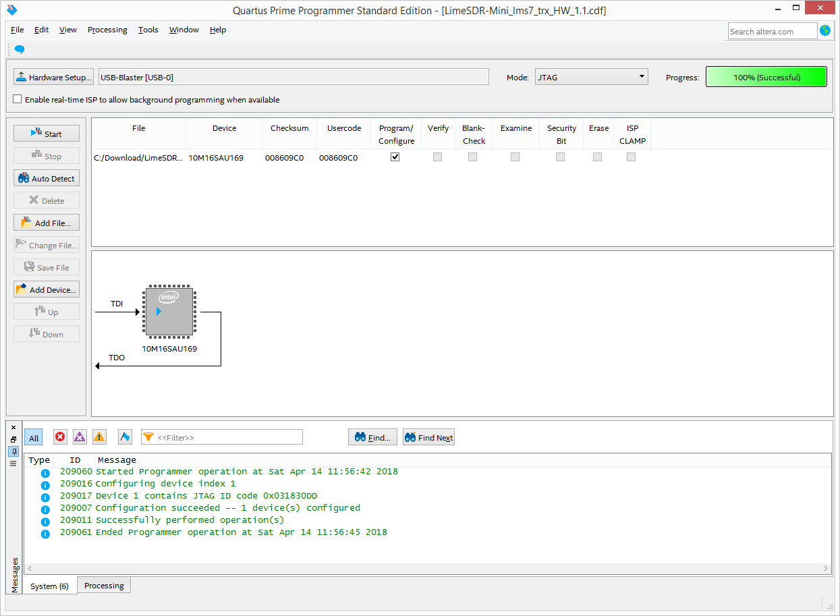Toggle the blue flag message filter icon
This screenshot has width=840, height=616.
125,437
